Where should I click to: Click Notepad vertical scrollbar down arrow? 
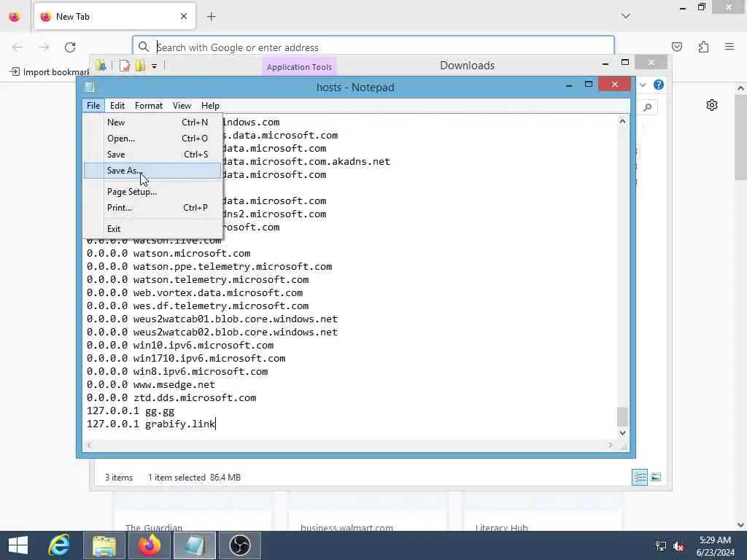pyautogui.click(x=622, y=433)
